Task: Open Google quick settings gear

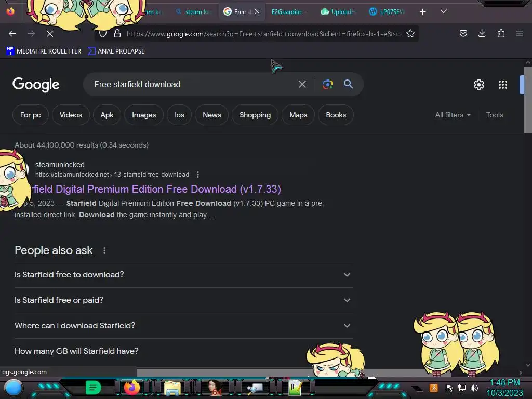Action: [478, 85]
